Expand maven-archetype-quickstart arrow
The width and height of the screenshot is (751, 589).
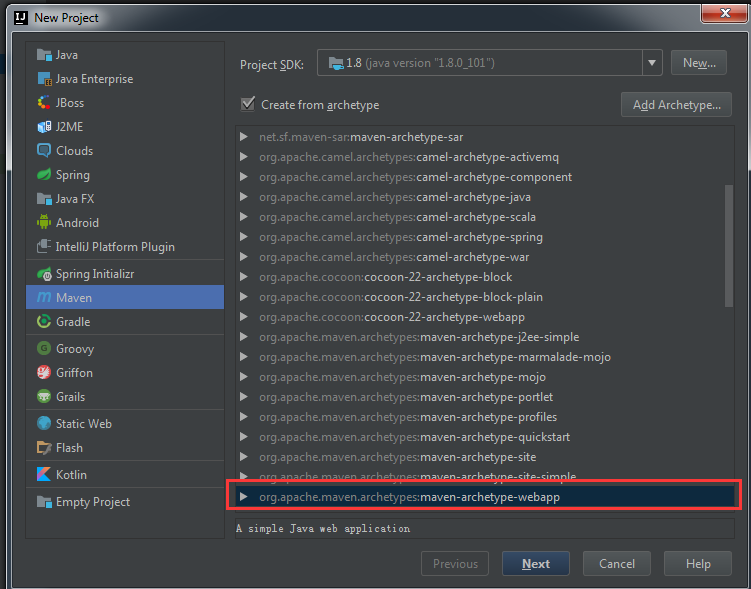(x=244, y=437)
